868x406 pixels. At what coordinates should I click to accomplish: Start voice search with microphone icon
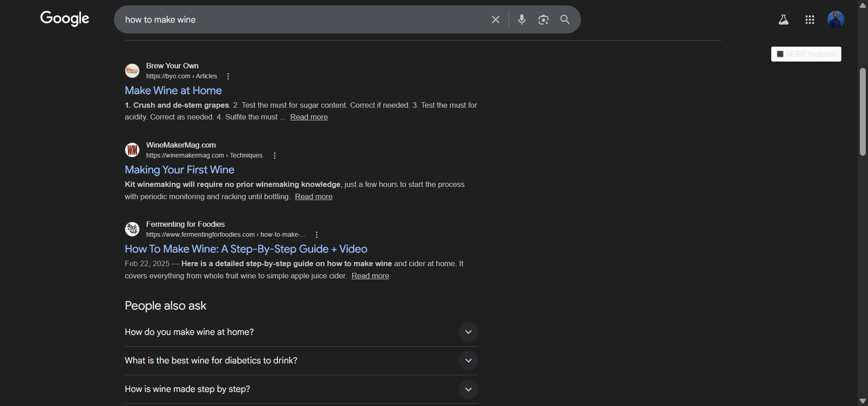522,19
